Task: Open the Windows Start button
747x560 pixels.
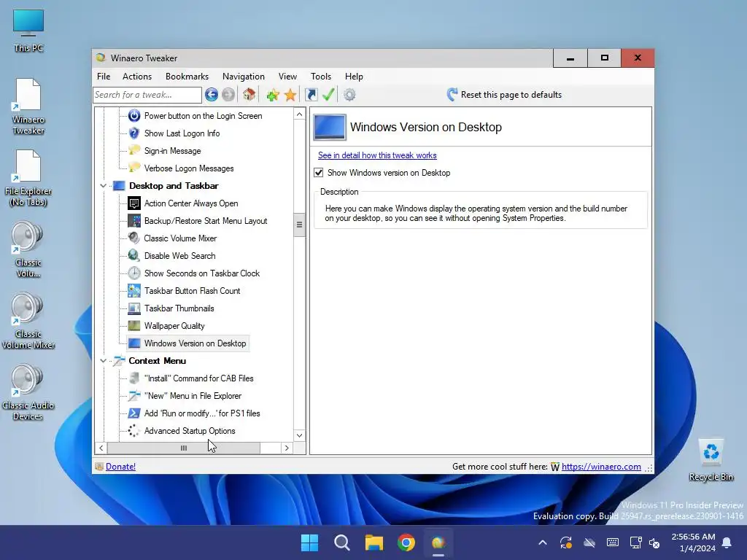Action: point(309,542)
